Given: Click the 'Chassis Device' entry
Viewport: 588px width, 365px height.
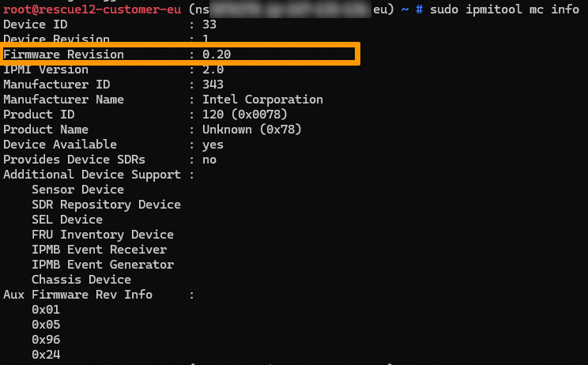Looking at the screenshot, I should click(x=81, y=280).
